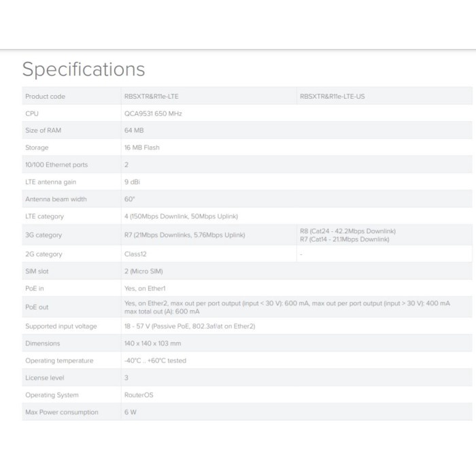Screen dimensions: 476x476
Task: Click the Specifications heading
Action: 83,69
